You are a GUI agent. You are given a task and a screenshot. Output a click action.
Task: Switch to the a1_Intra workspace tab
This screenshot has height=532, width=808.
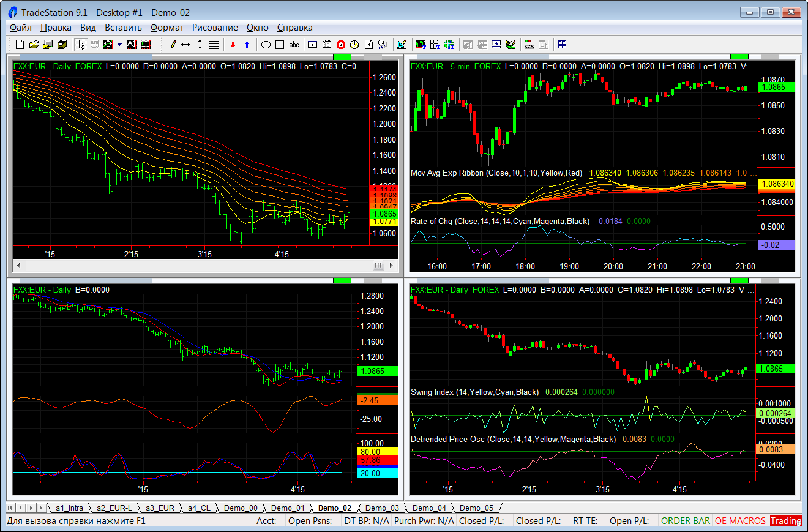pos(69,508)
